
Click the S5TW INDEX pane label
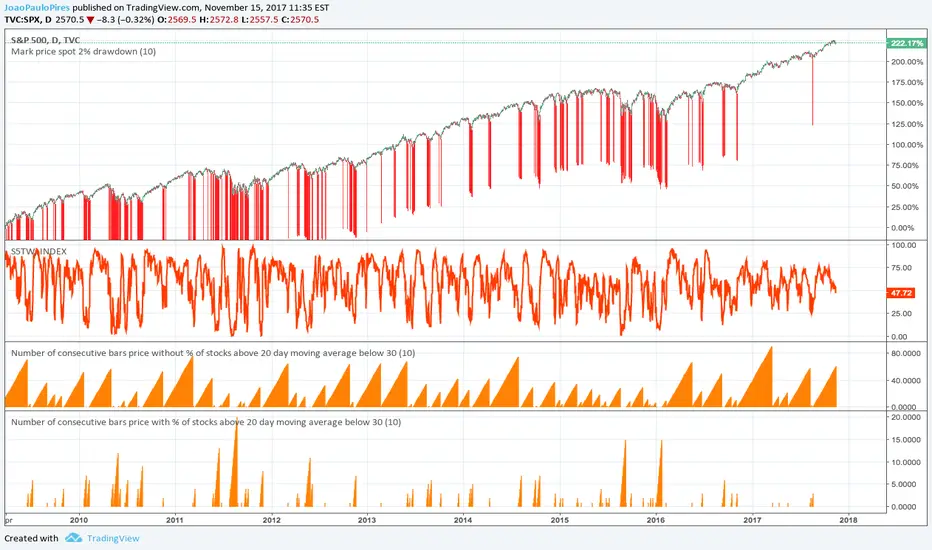point(39,252)
